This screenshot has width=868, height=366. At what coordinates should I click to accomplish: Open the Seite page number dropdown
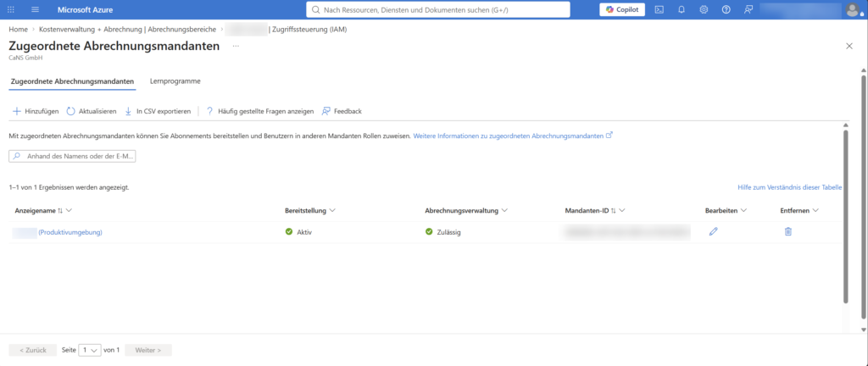click(90, 350)
